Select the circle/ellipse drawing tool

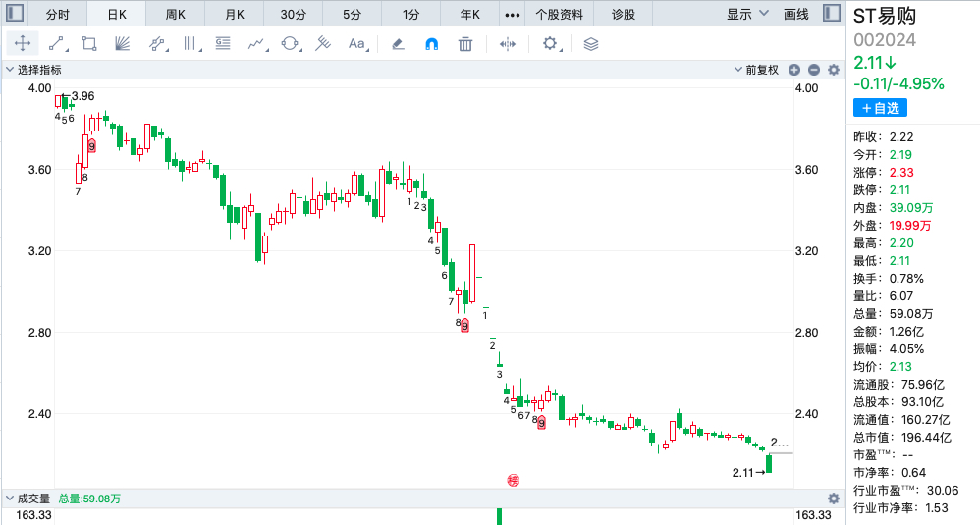[x=290, y=44]
